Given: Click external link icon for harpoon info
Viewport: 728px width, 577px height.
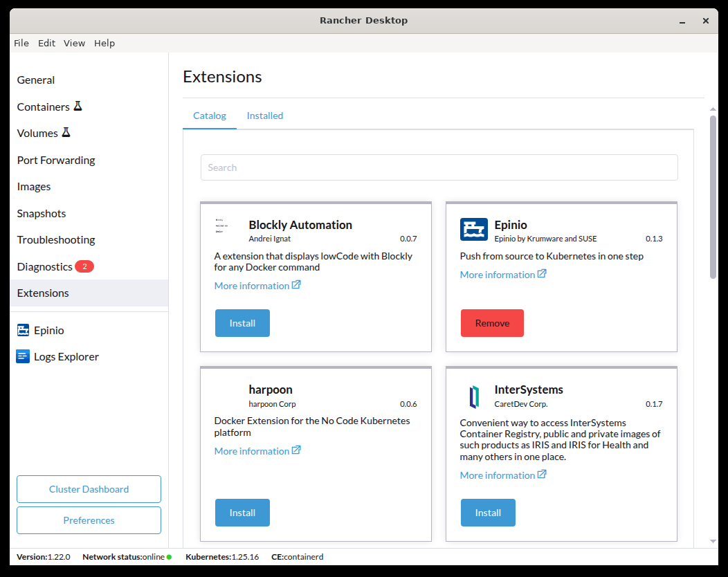Looking at the screenshot, I should coord(296,450).
